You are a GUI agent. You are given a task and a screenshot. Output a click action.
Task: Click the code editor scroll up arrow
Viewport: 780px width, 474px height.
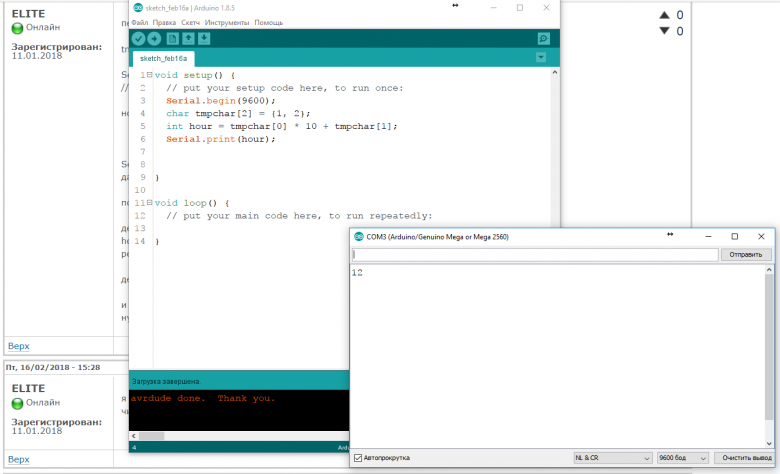point(555,72)
